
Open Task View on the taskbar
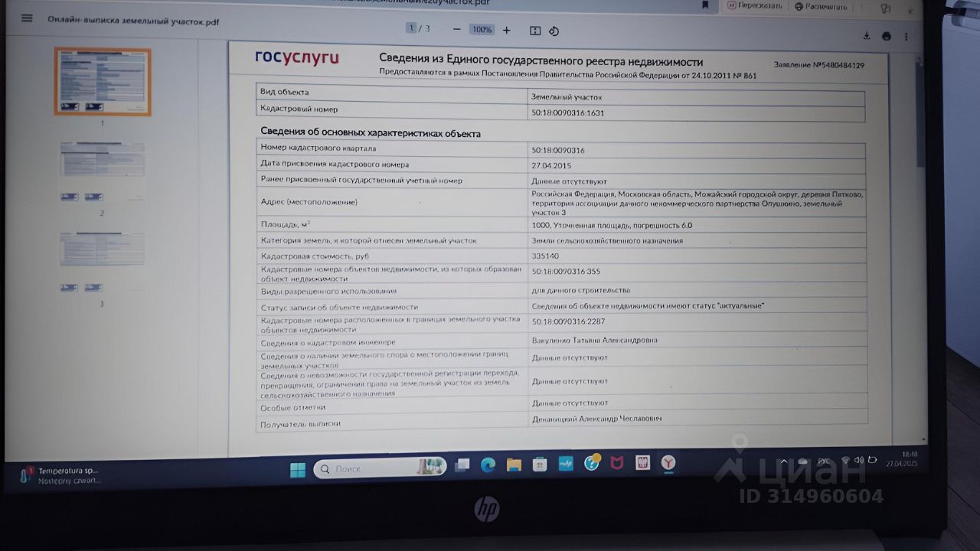462,465
